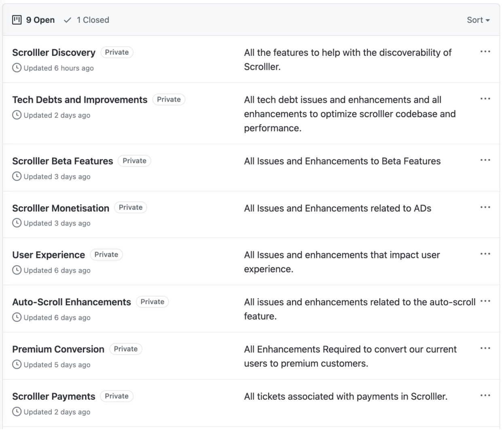The height and width of the screenshot is (430, 504).
Task: Click description 'All tech debt issues and enhancements'
Action: coord(350,114)
